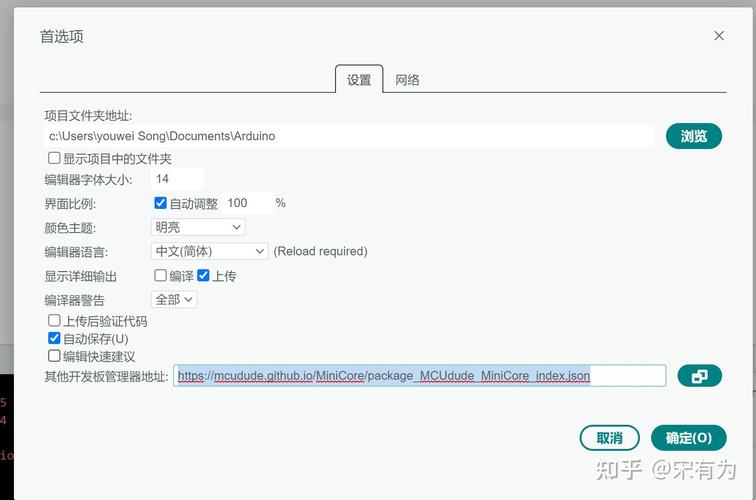This screenshot has height=500, width=756.
Task: Close the 首选项 dialog with X
Action: 719,36
